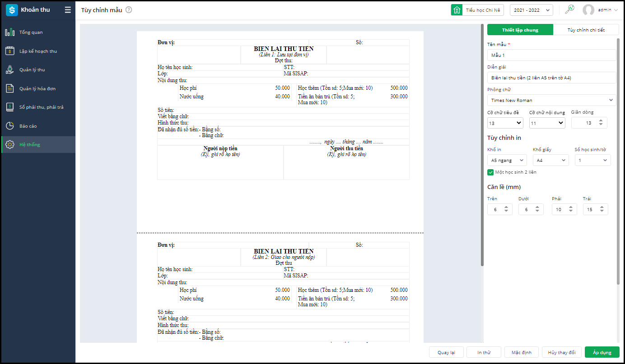Open Hệ thống gear icon
Screen dimensions: 625x364
pyautogui.click(x=10, y=144)
